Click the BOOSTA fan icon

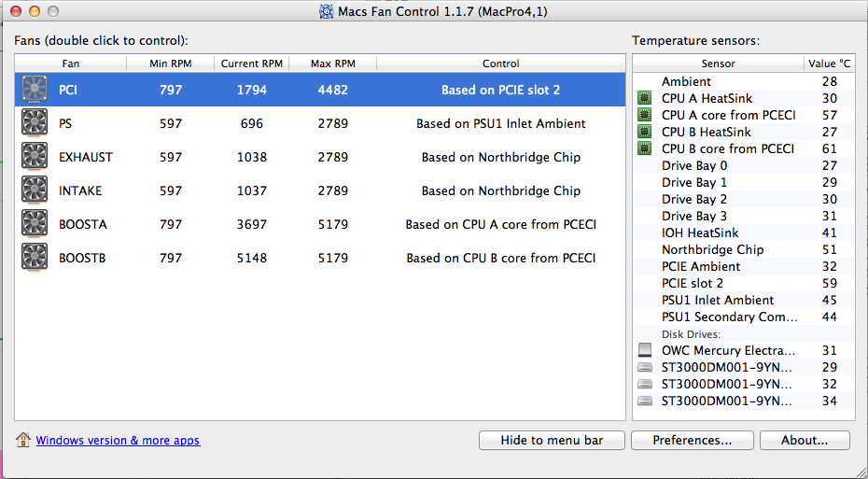[x=35, y=224]
